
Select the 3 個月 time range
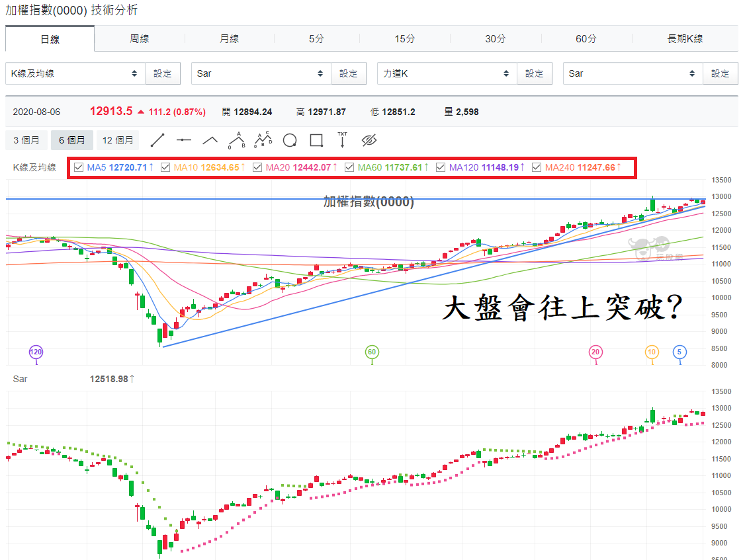[26, 140]
